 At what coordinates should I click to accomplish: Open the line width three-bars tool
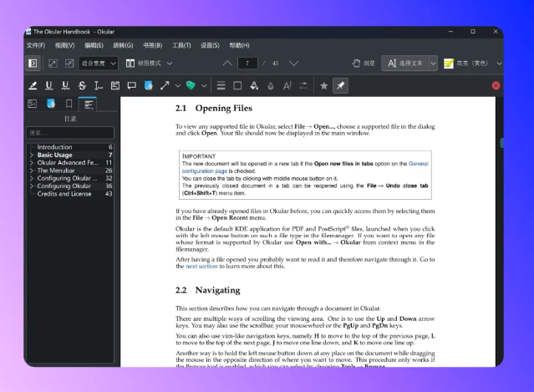[221, 85]
